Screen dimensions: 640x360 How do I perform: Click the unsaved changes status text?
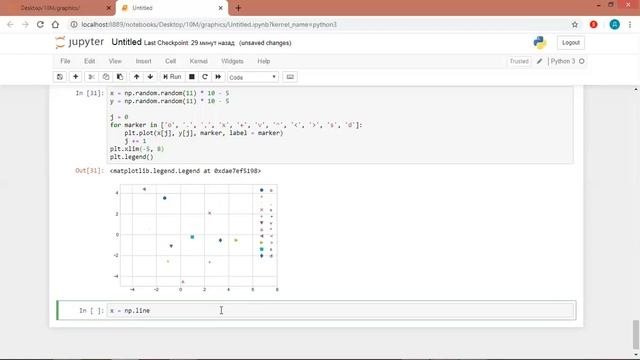pos(265,43)
